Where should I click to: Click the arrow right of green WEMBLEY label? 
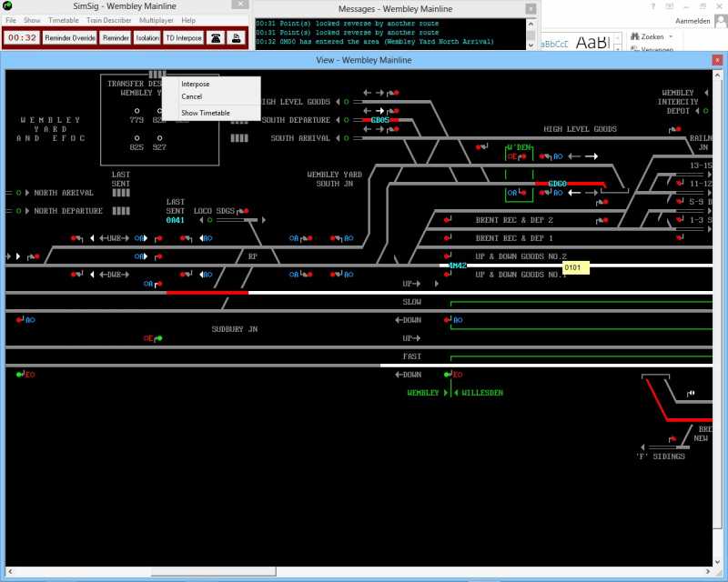[446, 393]
